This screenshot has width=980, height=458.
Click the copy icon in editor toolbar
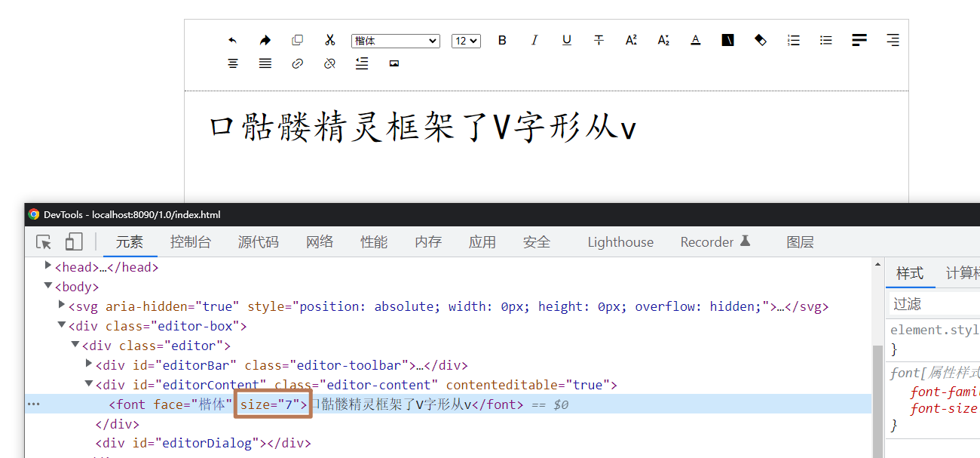point(297,40)
